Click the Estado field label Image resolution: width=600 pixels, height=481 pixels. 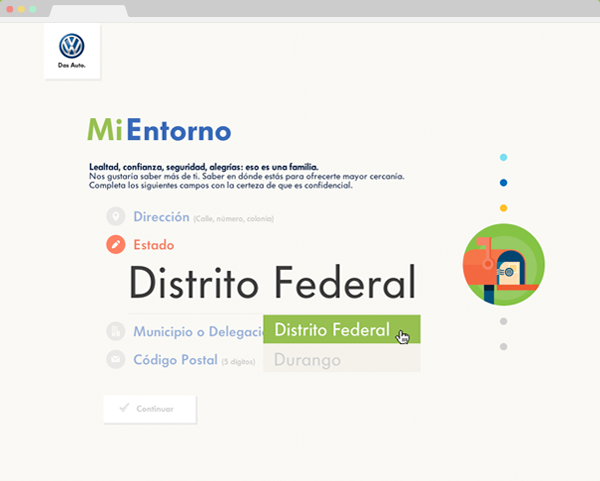[x=153, y=245]
